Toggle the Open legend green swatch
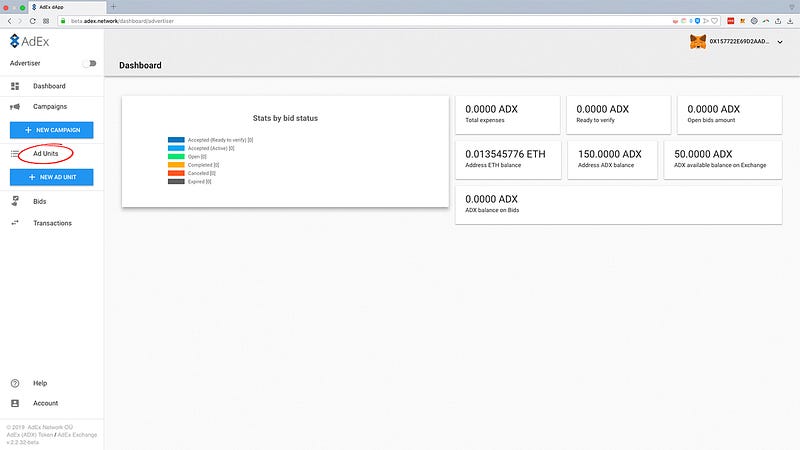The height and width of the screenshot is (450, 800). click(176, 157)
